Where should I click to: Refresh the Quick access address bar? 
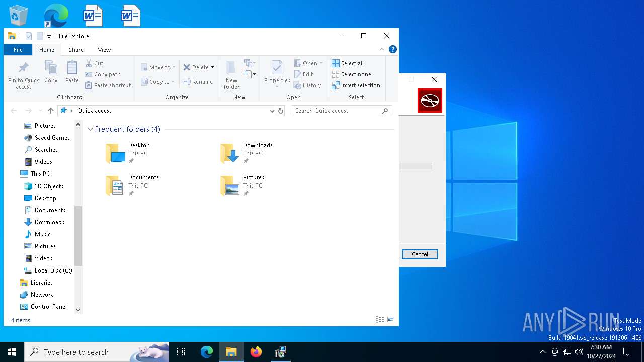point(281,111)
